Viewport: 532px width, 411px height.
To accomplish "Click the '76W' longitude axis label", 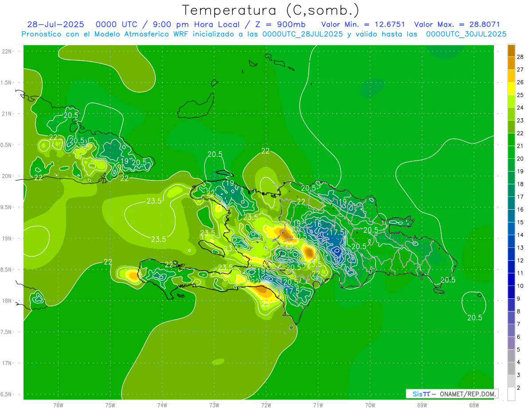I will pyautogui.click(x=58, y=405).
